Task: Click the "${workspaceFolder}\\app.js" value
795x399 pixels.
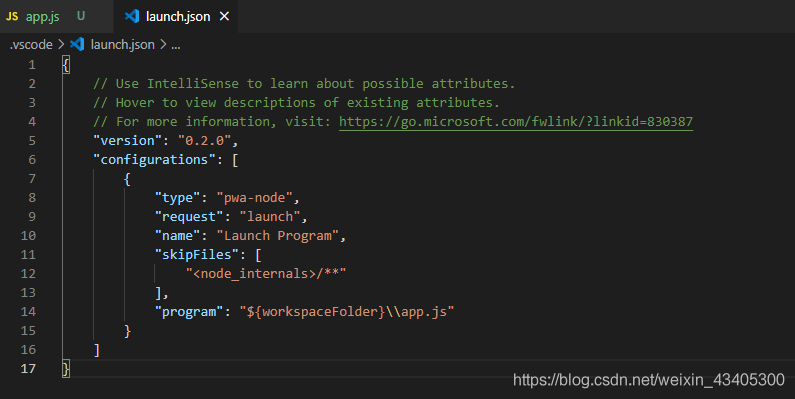Action: click(x=347, y=312)
